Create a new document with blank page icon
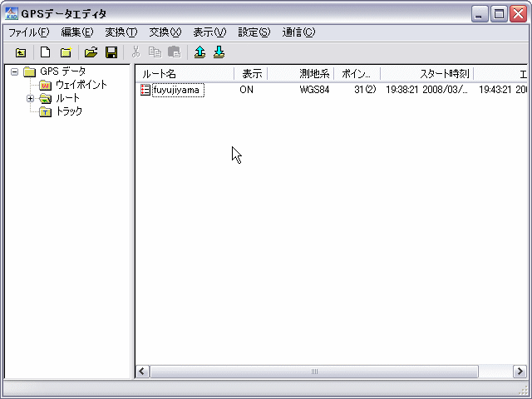The height and width of the screenshot is (399, 532). tap(45, 52)
